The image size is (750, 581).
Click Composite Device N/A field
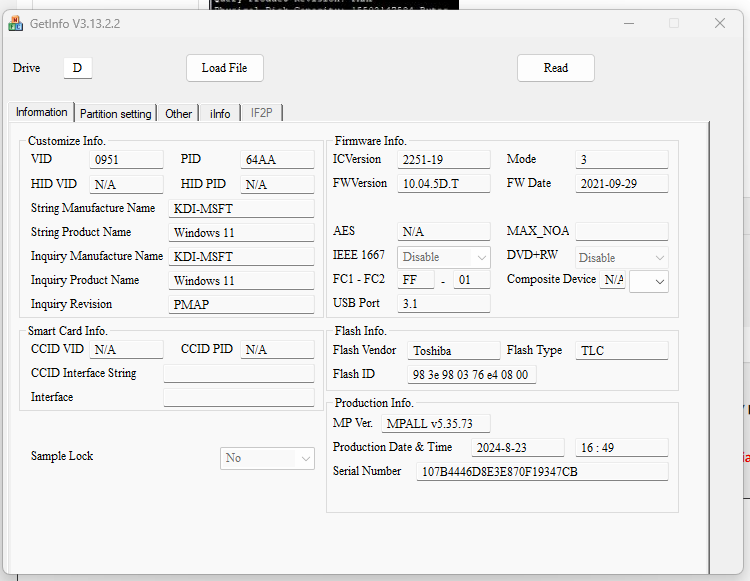[613, 280]
